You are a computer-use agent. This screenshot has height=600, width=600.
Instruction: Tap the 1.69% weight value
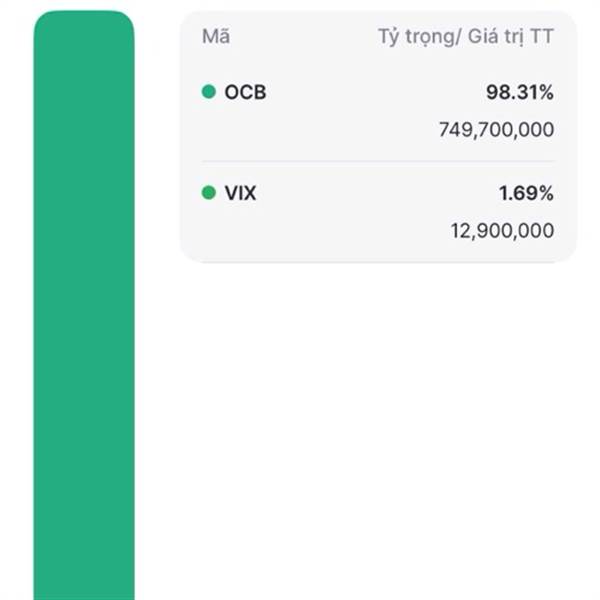(x=526, y=193)
